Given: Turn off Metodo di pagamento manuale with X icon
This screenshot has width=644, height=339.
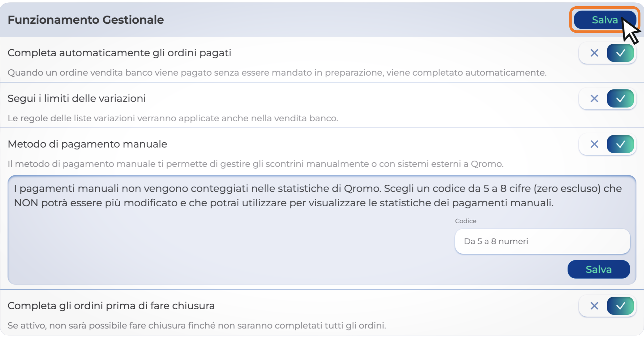Looking at the screenshot, I should tap(594, 144).
